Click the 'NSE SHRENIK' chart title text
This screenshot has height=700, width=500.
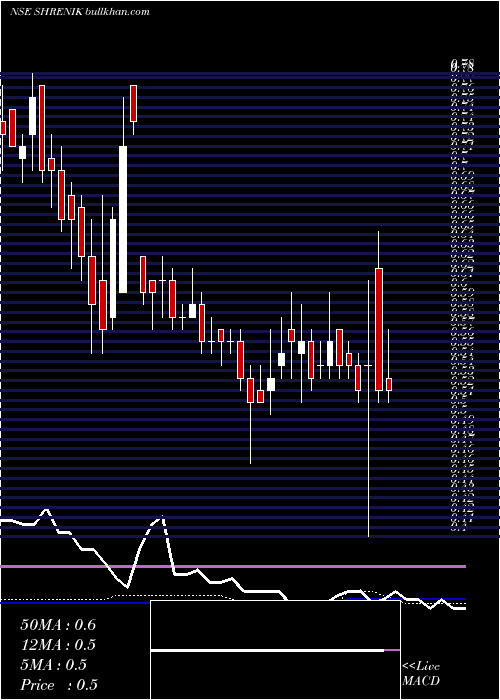pos(46,12)
